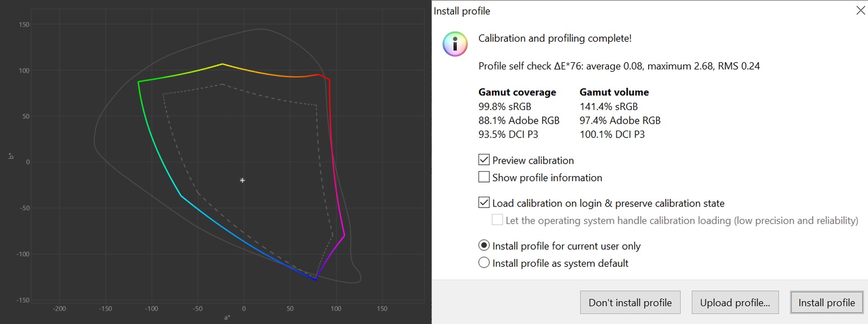Click the magenta corner of the gamut outline
This screenshot has width=868, height=324.
[x=344, y=235]
